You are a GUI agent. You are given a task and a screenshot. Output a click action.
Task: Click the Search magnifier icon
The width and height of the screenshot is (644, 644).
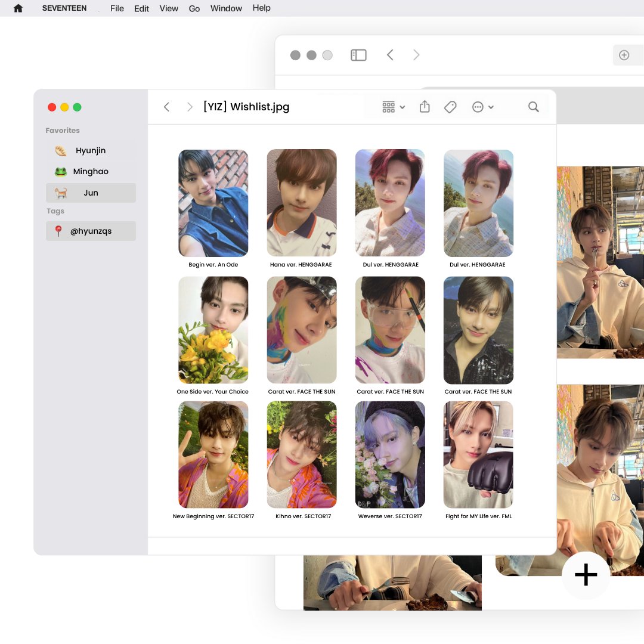point(534,107)
